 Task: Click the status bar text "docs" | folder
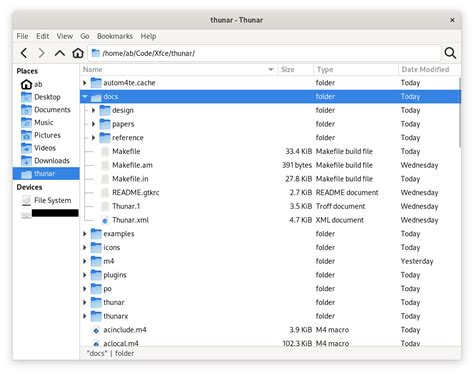pyautogui.click(x=110, y=353)
